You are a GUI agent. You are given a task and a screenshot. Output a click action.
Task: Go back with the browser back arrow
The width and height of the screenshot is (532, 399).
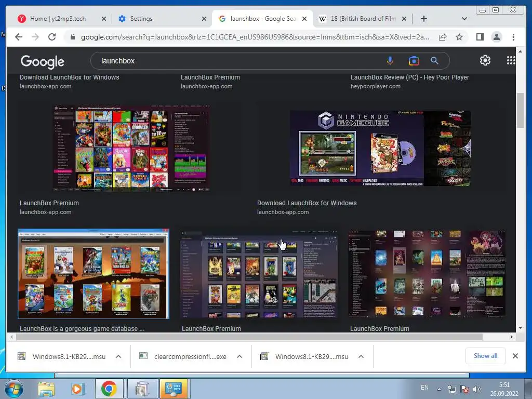coord(19,37)
